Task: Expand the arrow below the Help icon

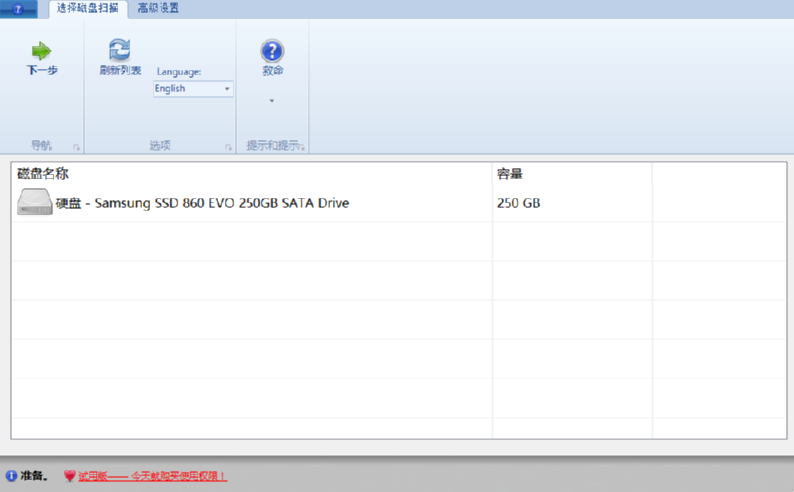Action: tap(272, 101)
